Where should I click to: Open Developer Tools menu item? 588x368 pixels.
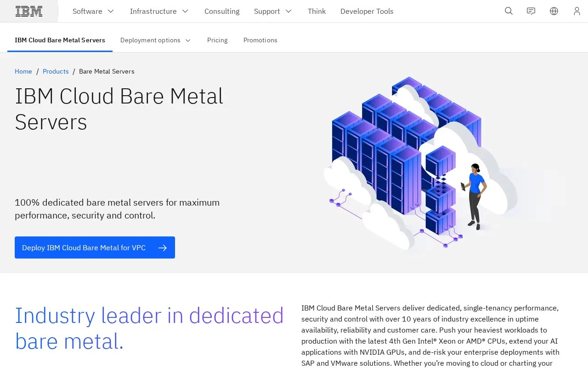coord(367,11)
